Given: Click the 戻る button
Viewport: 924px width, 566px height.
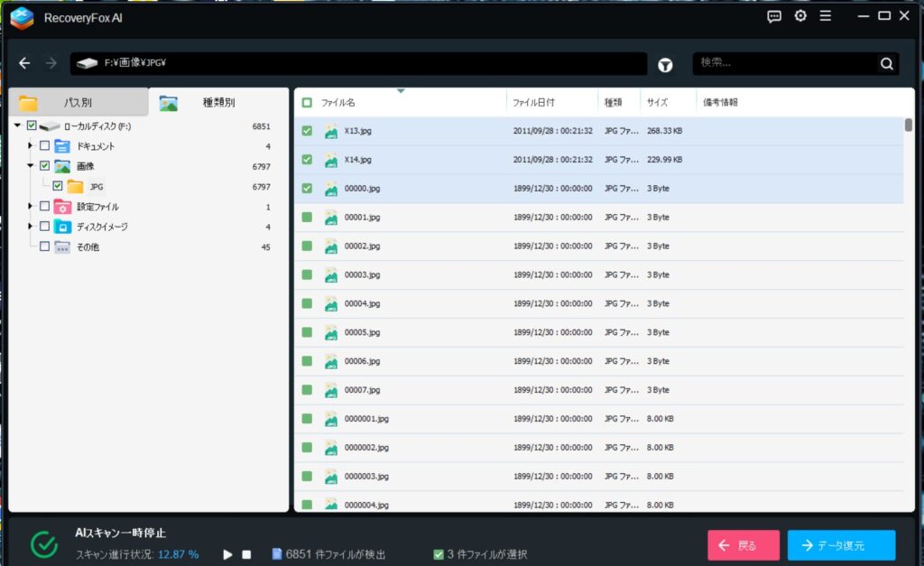Looking at the screenshot, I should (743, 545).
